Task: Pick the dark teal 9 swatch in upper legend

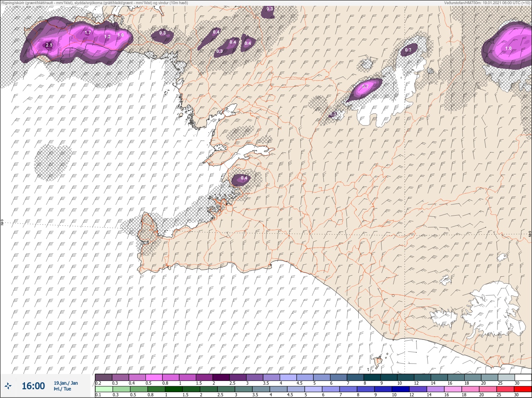Action: [x=389, y=377]
